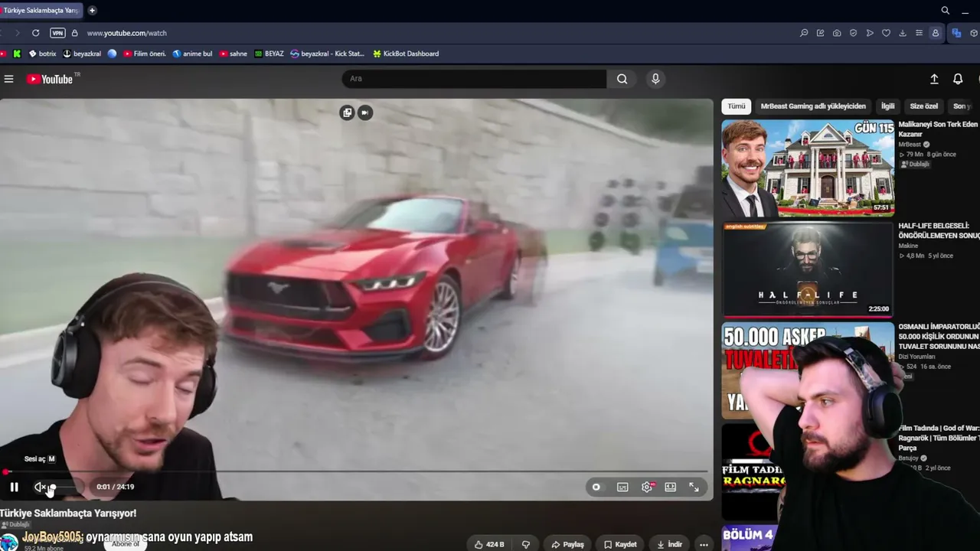Enter fullscreen mode
Screen dimensions: 980x551
(x=694, y=487)
